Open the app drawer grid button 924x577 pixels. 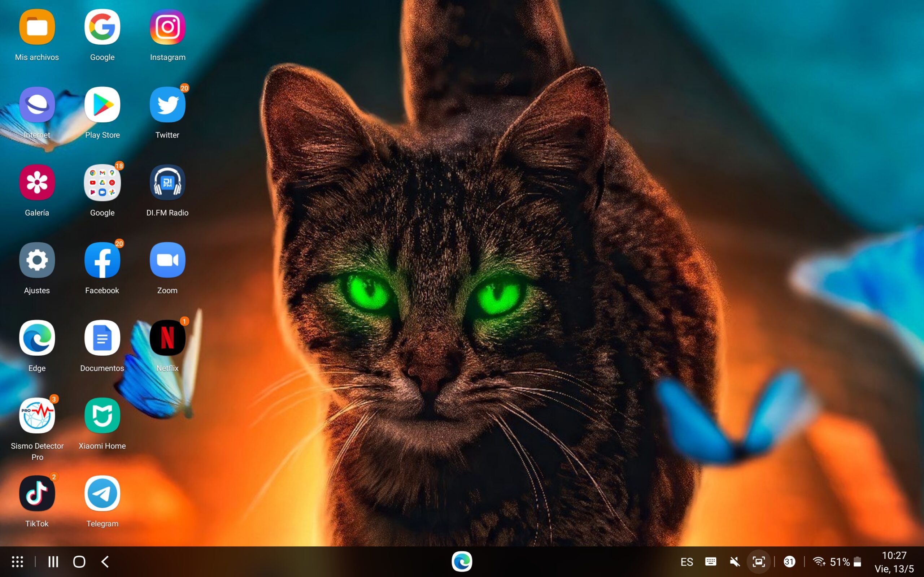(x=17, y=562)
